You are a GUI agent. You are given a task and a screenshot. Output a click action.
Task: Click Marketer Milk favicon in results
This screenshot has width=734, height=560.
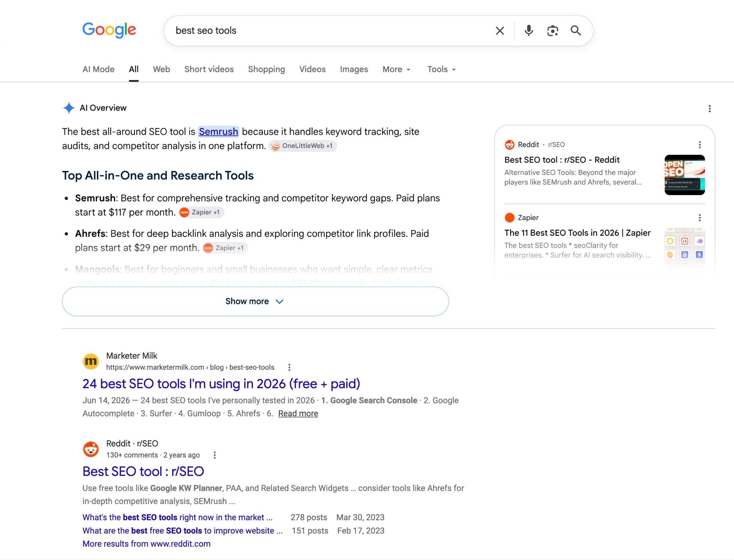coord(91,361)
